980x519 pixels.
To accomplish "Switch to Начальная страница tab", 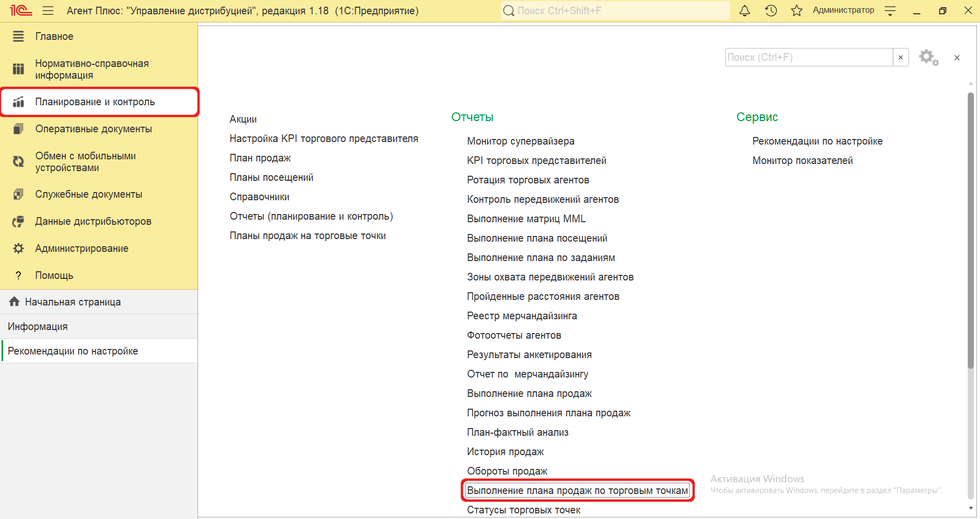I will pyautogui.click(x=99, y=302).
